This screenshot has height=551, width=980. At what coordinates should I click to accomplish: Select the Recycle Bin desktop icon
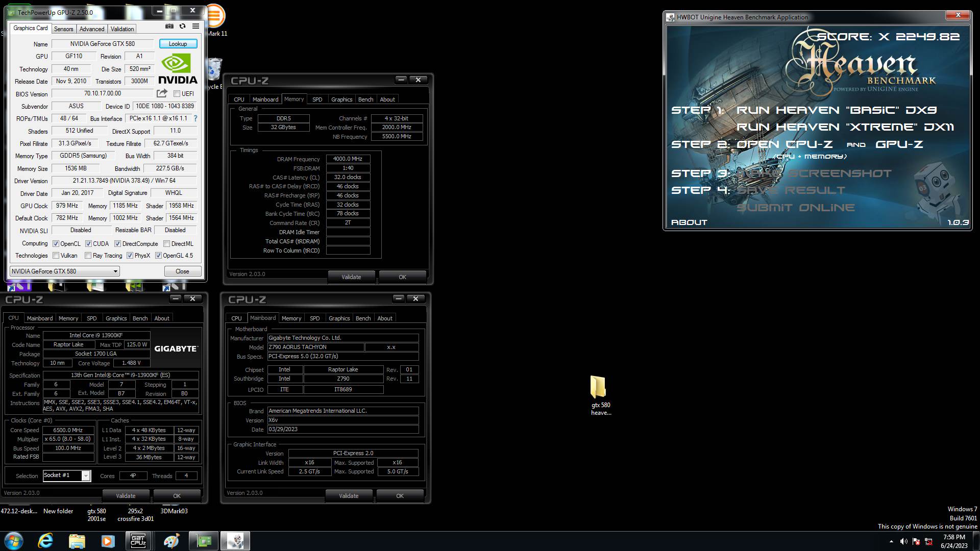[215, 73]
